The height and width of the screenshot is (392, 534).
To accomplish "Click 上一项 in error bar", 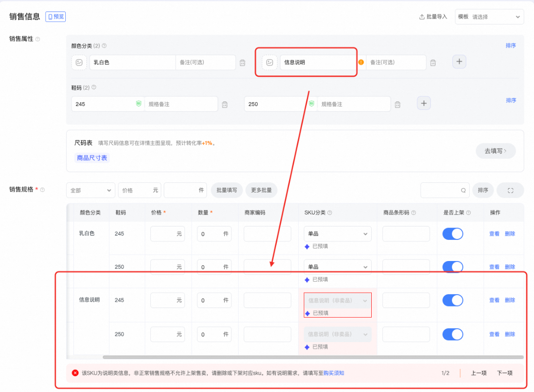I will [x=478, y=373].
